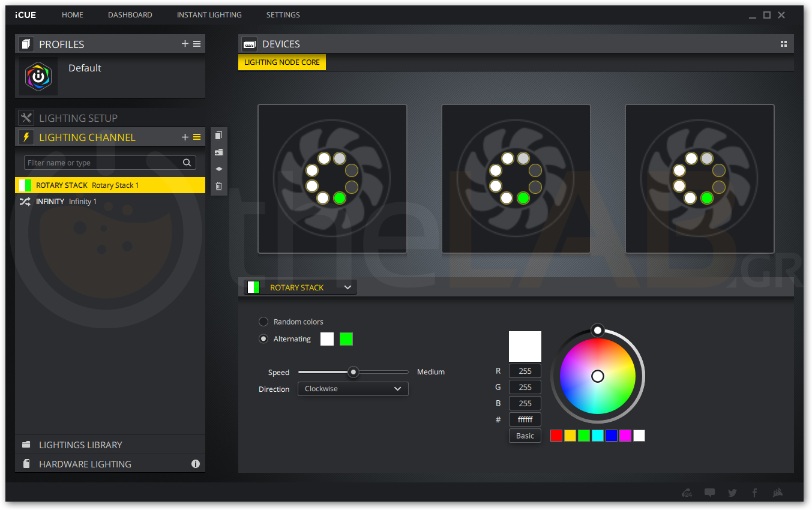Select the Infinity 1 layer
Screen dimensions: 812x510
click(x=110, y=202)
